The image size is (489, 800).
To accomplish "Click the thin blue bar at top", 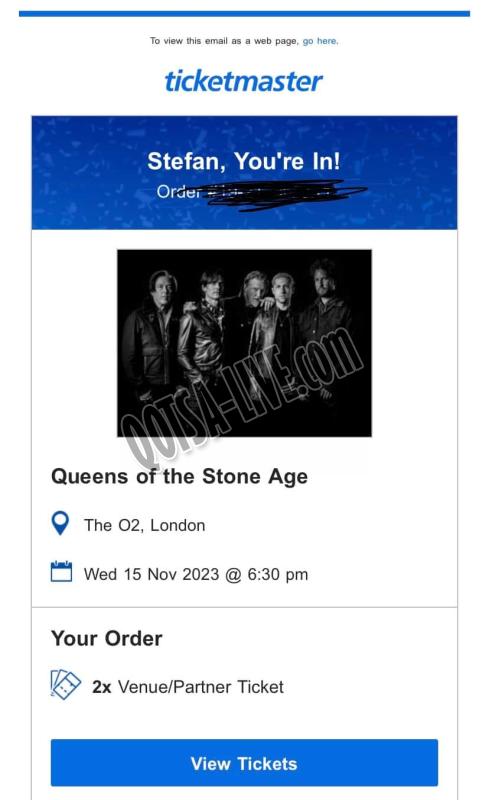I will point(244,14).
